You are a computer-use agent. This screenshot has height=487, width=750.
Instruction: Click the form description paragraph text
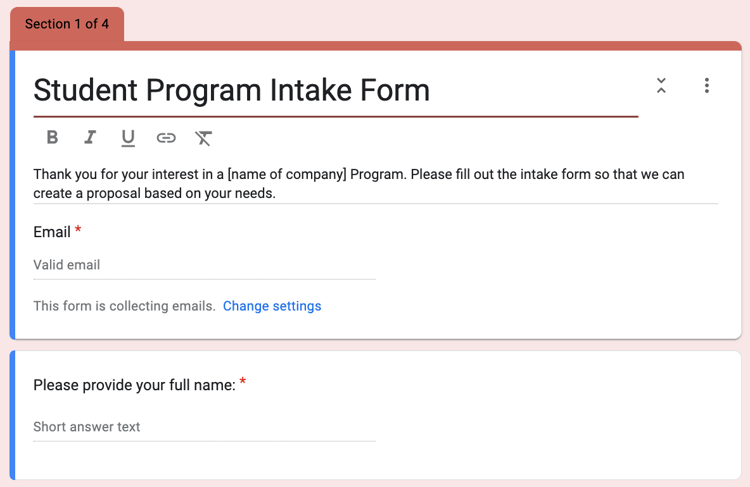pyautogui.click(x=359, y=183)
